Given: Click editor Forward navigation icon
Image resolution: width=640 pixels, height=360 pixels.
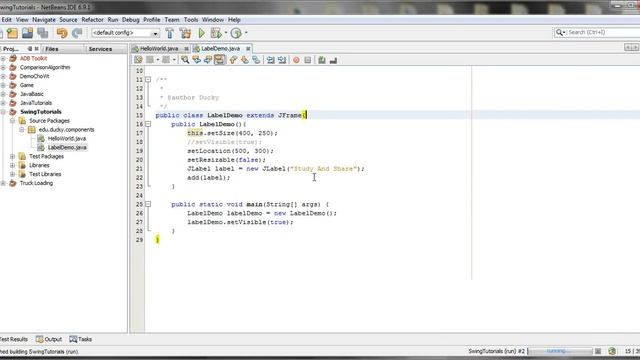Looking at the screenshot, I should pyautogui.click(x=166, y=60).
